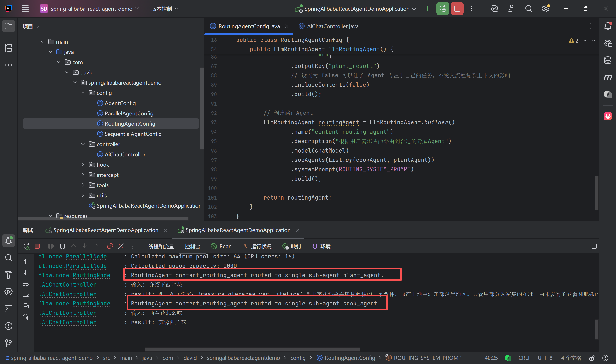Stop the running application red button
616x364 pixels.
click(x=457, y=9)
